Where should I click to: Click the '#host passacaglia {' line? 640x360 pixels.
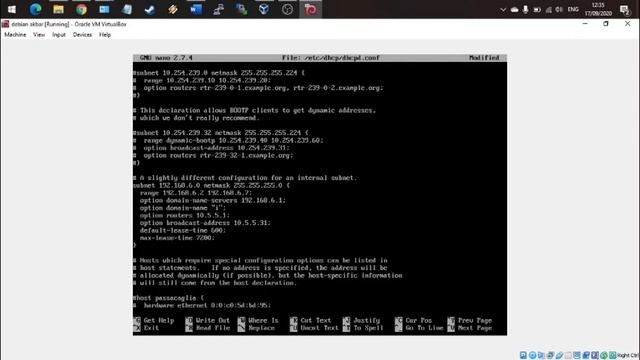click(168, 298)
